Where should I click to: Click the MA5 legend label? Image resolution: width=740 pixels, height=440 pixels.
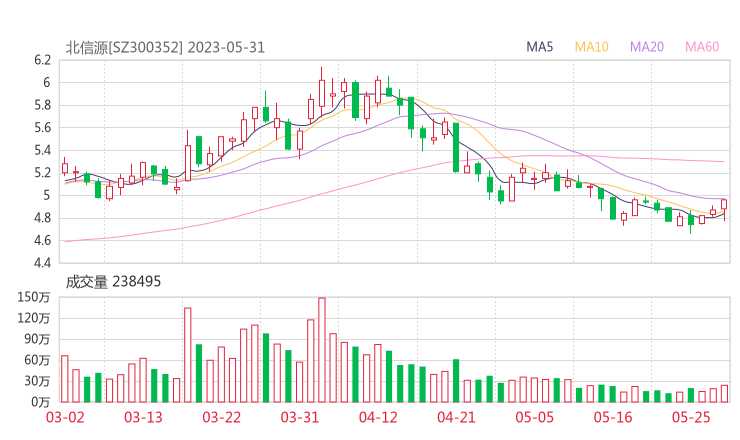(x=539, y=47)
